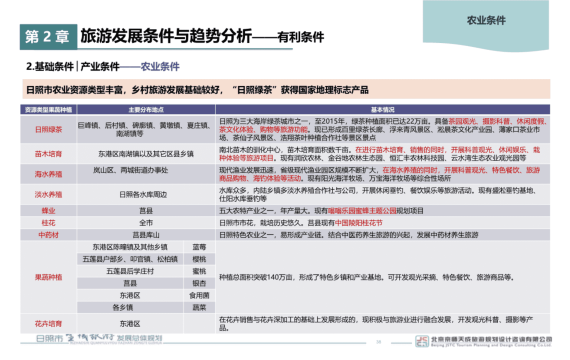570x360 pixels.
Task: Select the 淡水养殖 category cell
Action: point(48,195)
